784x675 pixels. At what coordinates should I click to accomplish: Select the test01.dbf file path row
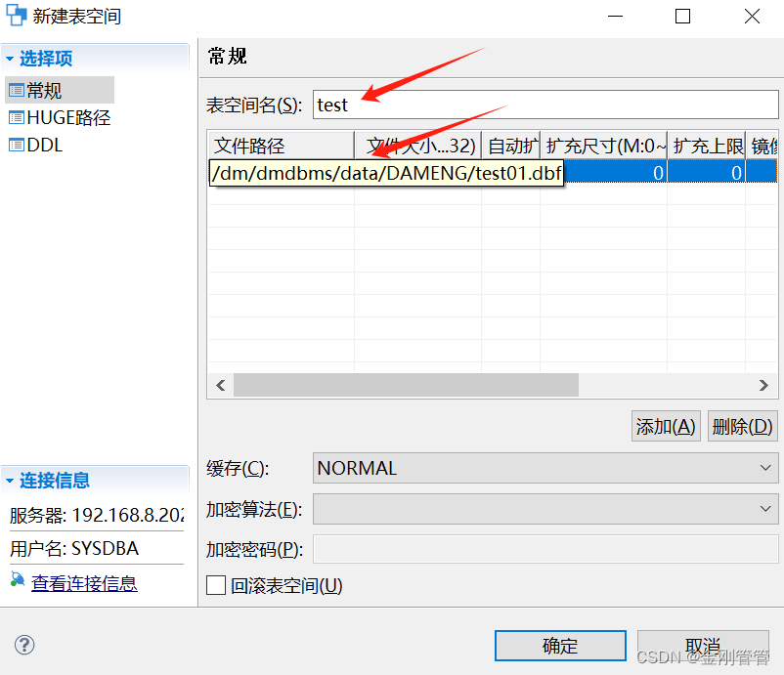pyautogui.click(x=386, y=172)
